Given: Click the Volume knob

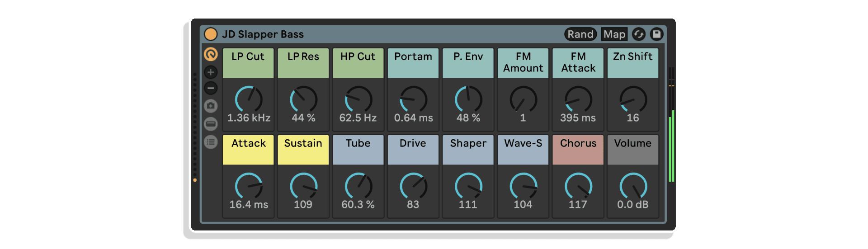Looking at the screenshot, I should pyautogui.click(x=633, y=186).
